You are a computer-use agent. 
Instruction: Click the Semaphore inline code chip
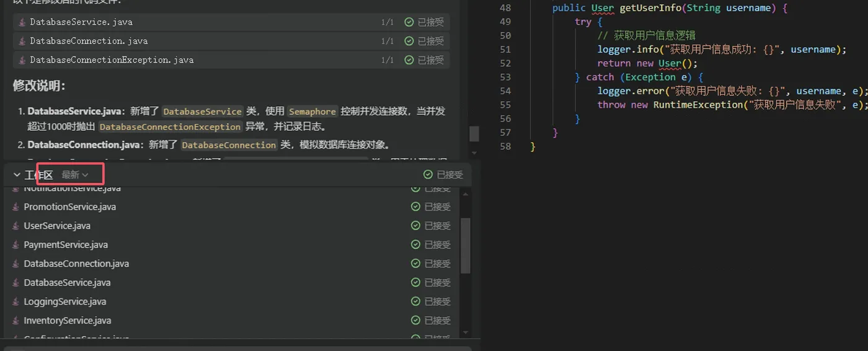coord(312,112)
